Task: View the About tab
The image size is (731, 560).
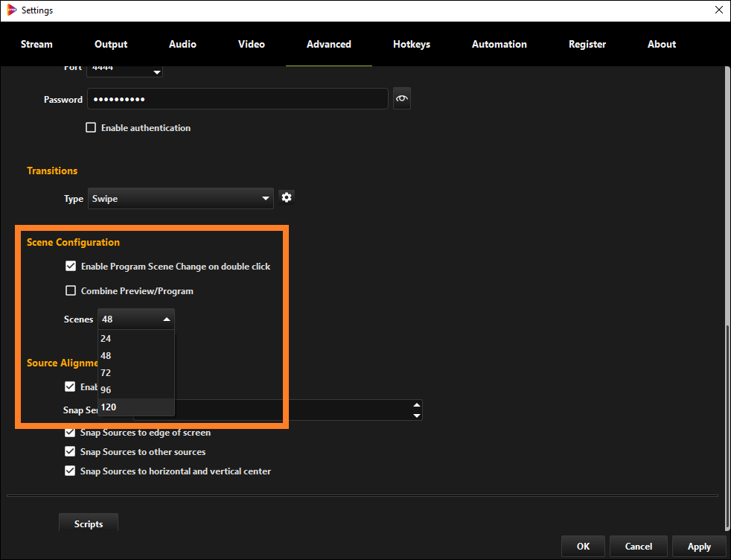Action: point(662,44)
